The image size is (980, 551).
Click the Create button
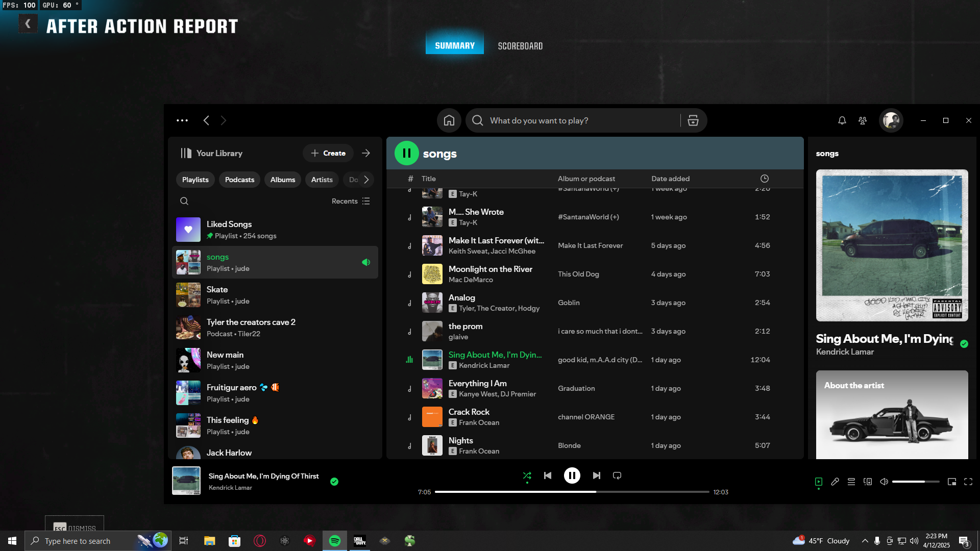coord(328,153)
